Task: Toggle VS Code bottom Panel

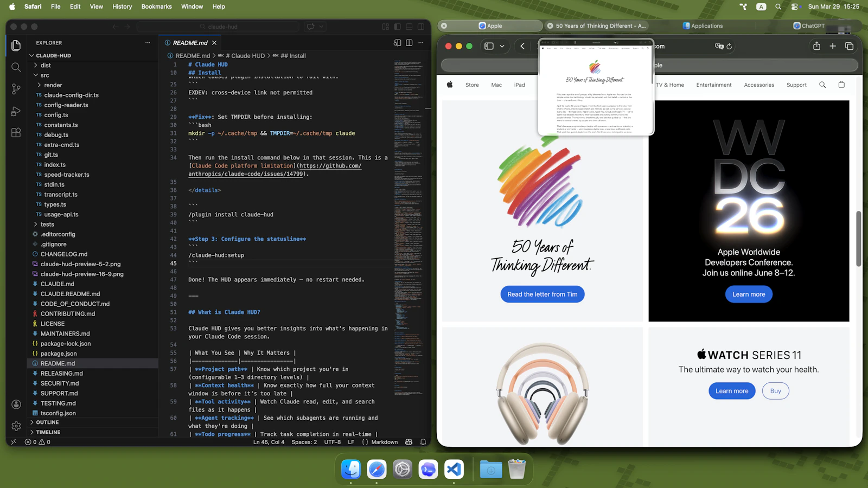Action: [409, 27]
